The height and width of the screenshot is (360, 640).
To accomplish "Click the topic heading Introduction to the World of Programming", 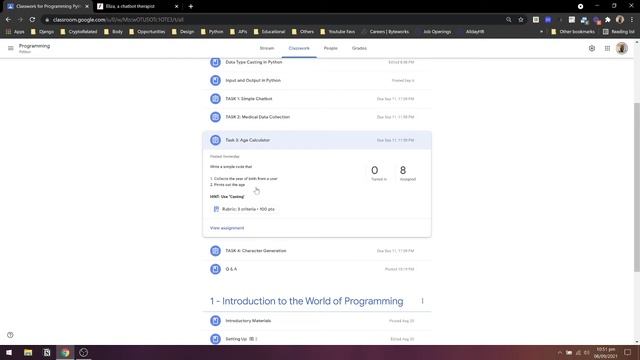I will 307,301.
